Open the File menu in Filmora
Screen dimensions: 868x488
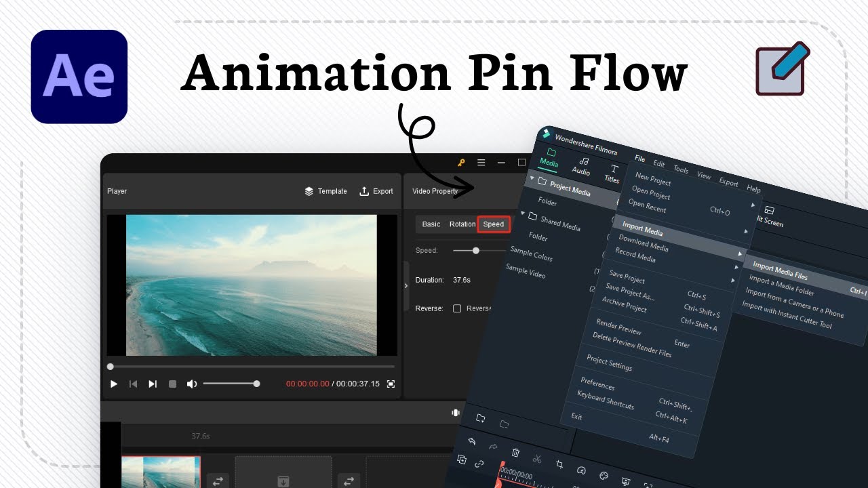[x=640, y=159]
